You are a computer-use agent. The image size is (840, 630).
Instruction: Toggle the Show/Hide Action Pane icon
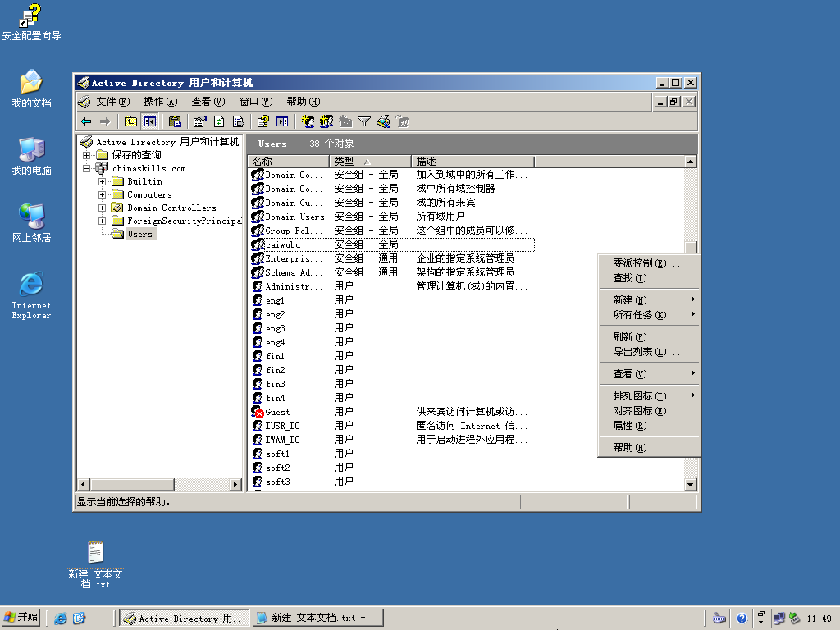coord(282,121)
